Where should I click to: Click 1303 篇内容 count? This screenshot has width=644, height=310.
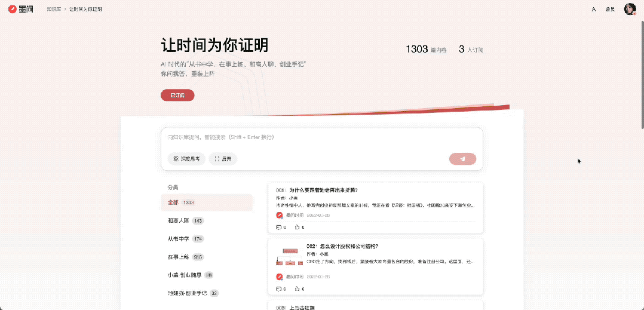[426, 49]
